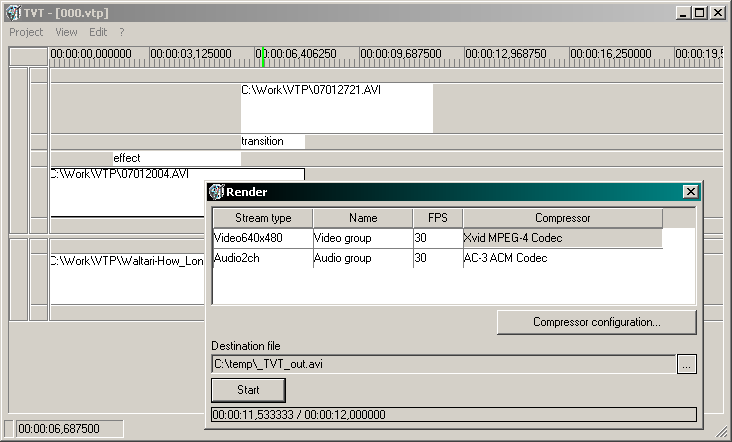Select the Audio2ch stream row

click(437, 258)
